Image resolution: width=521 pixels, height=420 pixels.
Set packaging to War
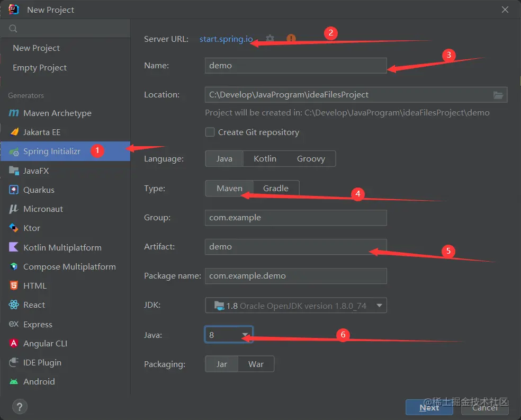coord(256,364)
